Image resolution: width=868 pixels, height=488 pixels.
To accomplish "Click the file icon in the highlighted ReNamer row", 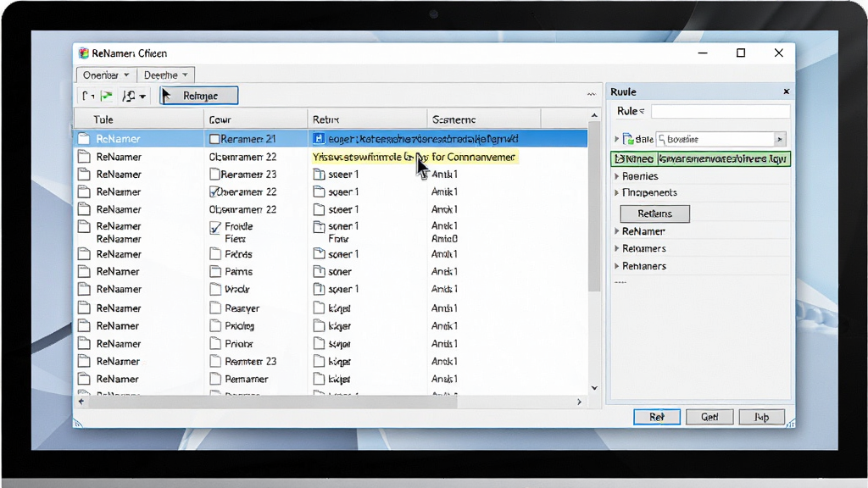I will pyautogui.click(x=84, y=138).
